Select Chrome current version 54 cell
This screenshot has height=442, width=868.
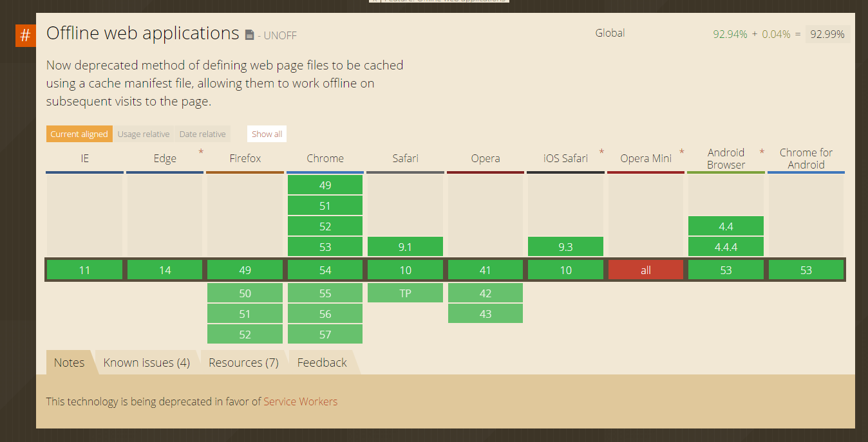tap(325, 270)
